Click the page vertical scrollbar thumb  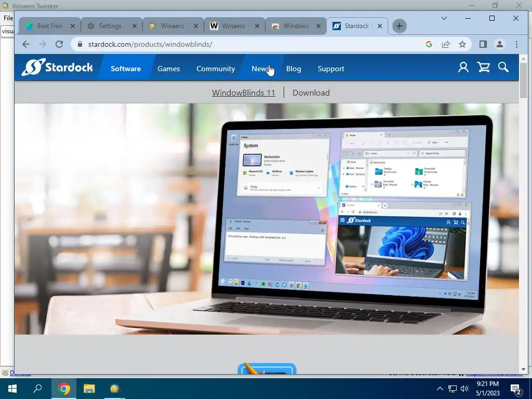(523, 80)
